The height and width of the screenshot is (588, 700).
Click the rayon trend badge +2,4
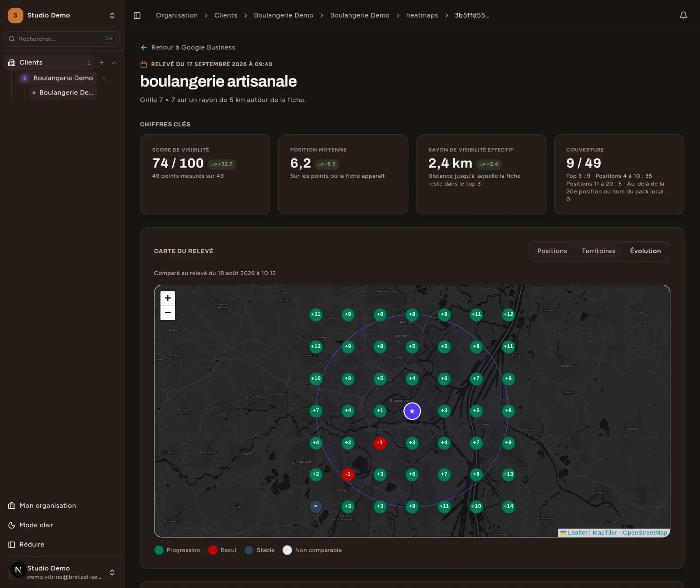(x=489, y=164)
